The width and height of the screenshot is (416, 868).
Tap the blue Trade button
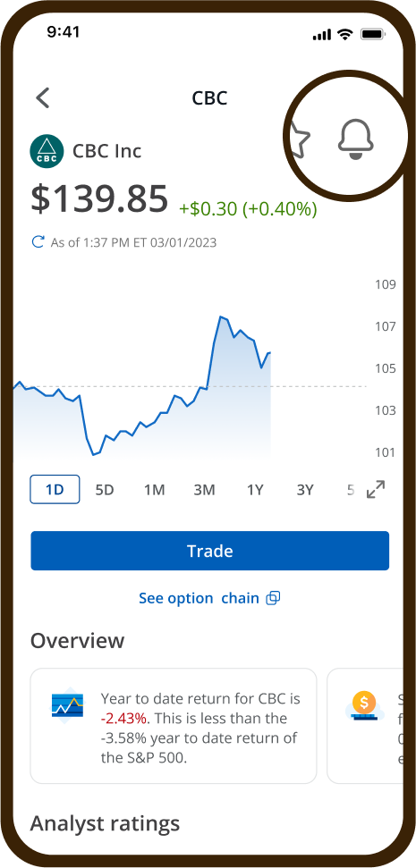pyautogui.click(x=210, y=551)
